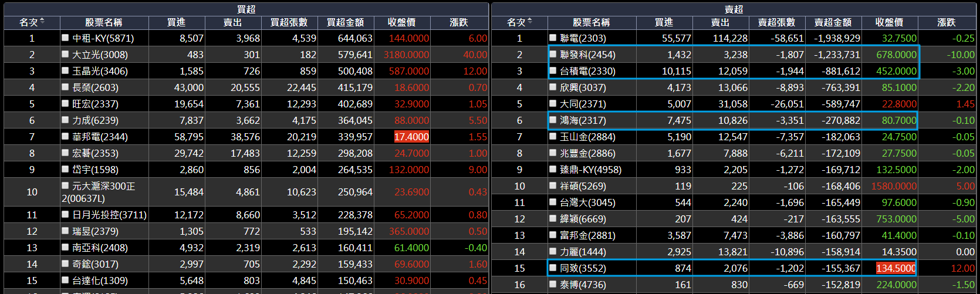The width and height of the screenshot is (980, 294).
Task: Tick the checkbox for 聯電(2303)
Action: coord(553,38)
